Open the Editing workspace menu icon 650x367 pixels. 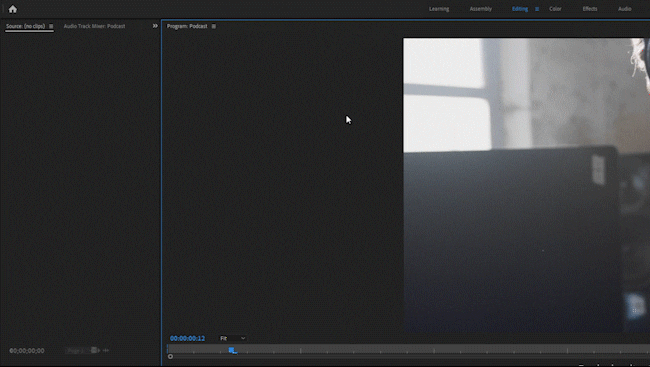click(537, 9)
